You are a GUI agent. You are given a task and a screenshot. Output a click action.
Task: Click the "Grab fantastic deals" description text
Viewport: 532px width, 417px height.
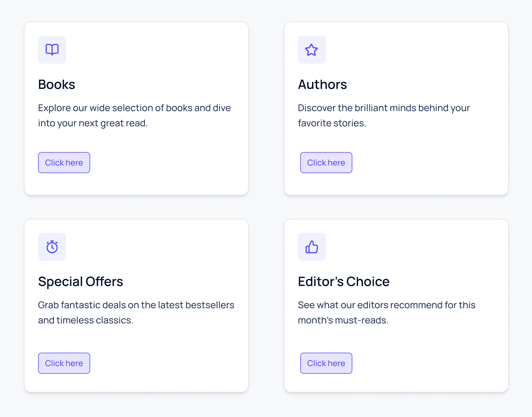click(136, 305)
